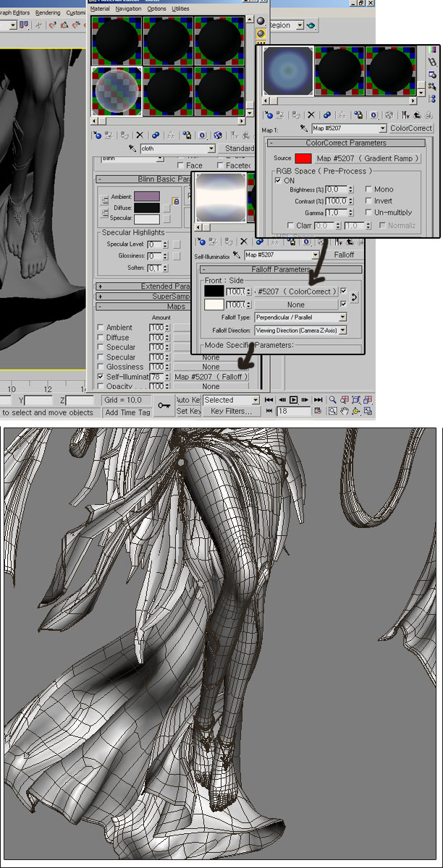Go to start of animation
Screen dimensions: 443x868
click(x=268, y=399)
